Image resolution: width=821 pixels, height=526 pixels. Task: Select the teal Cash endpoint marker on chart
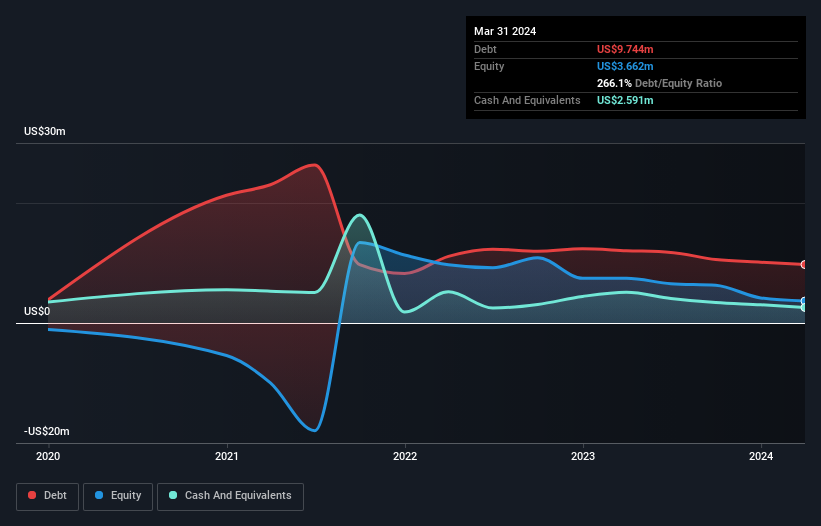pos(804,308)
